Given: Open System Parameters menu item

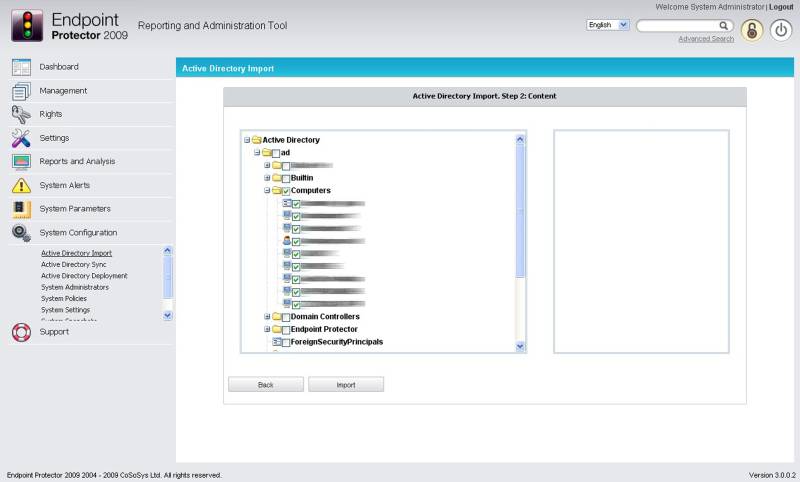Looking at the screenshot, I should [75, 209].
